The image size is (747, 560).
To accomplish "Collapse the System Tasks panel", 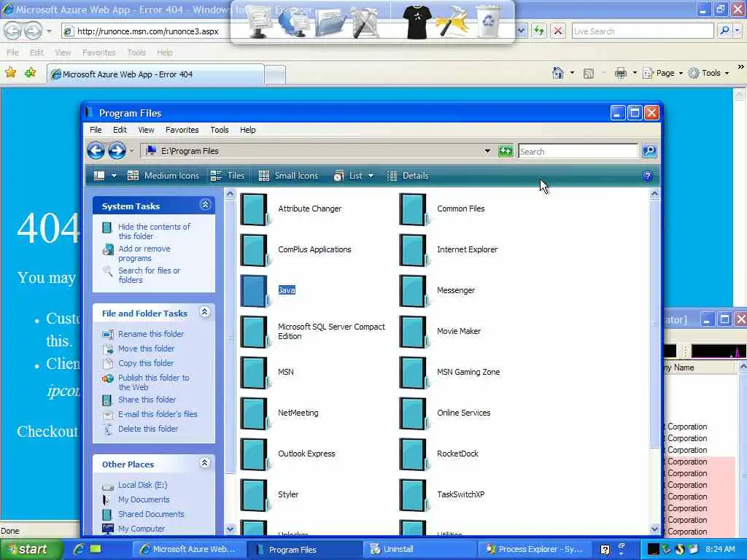I will click(x=205, y=205).
